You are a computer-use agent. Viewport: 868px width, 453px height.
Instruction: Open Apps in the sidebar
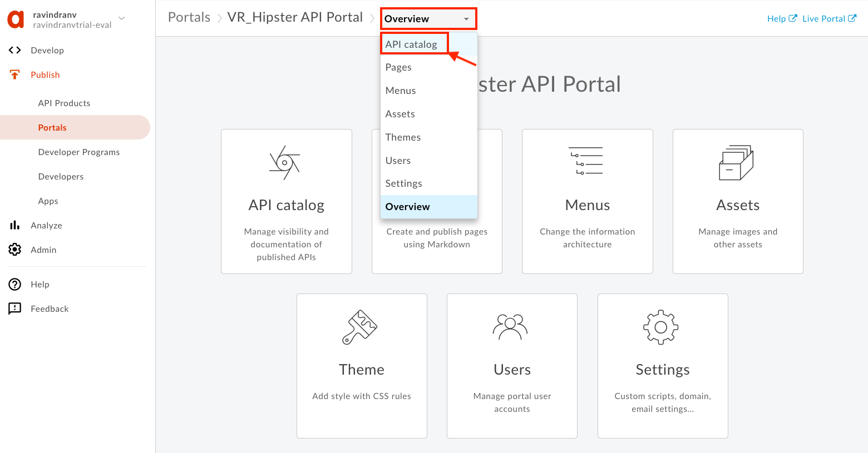click(x=48, y=201)
